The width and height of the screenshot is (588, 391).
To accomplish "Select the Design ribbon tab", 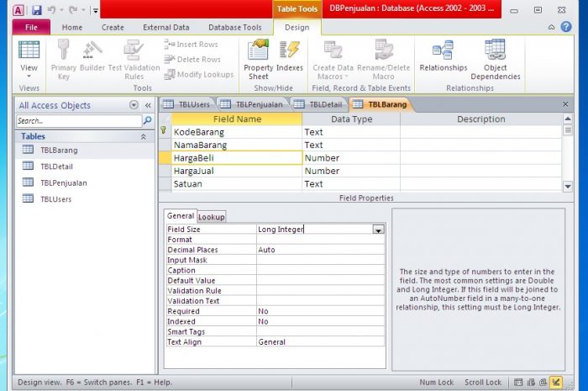I will pos(297,28).
